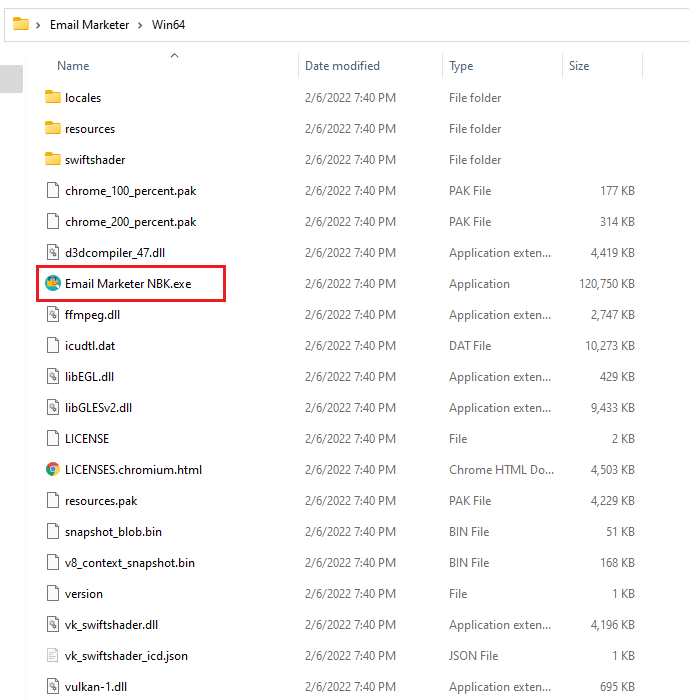This screenshot has height=700, width=689.
Task: Click the chrome_200_percent.pak file icon
Action: [x=53, y=221]
